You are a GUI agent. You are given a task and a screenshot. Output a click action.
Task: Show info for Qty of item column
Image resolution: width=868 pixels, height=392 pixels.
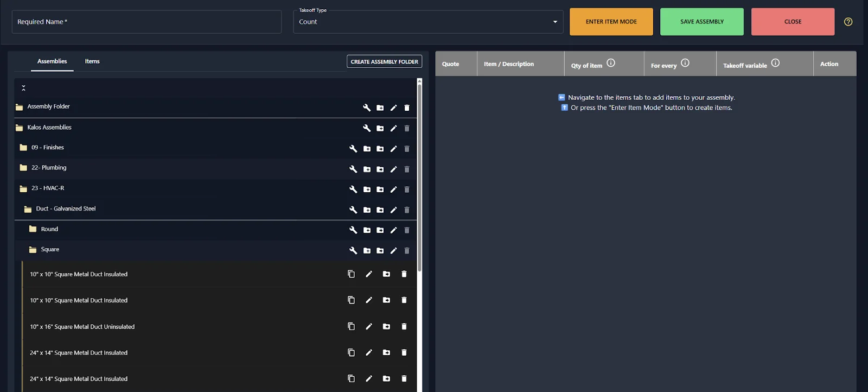tap(611, 63)
